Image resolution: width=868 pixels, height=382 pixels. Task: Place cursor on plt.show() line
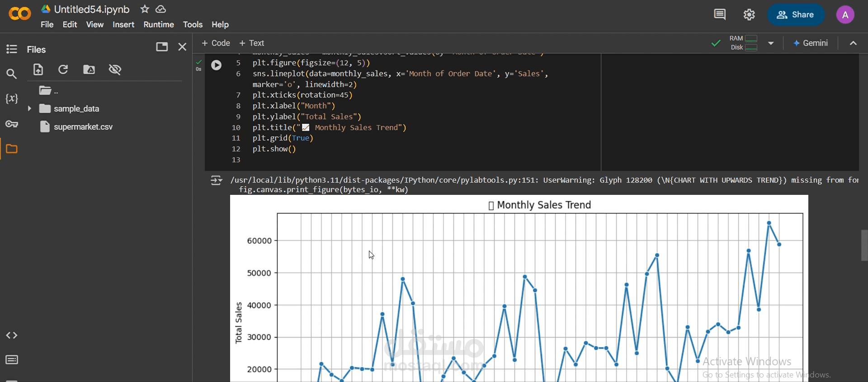tap(274, 149)
